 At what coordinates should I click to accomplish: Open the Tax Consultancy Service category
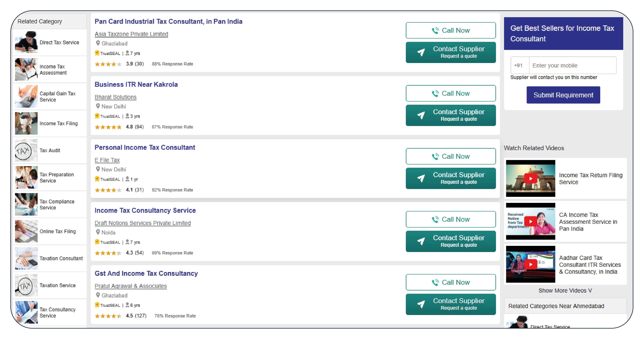coord(50,312)
